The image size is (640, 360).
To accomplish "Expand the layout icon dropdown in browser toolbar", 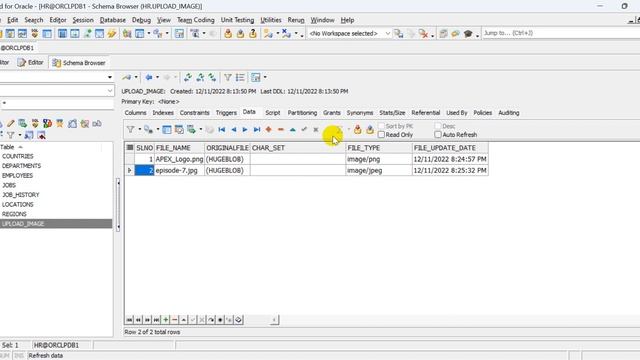I will tap(265, 77).
